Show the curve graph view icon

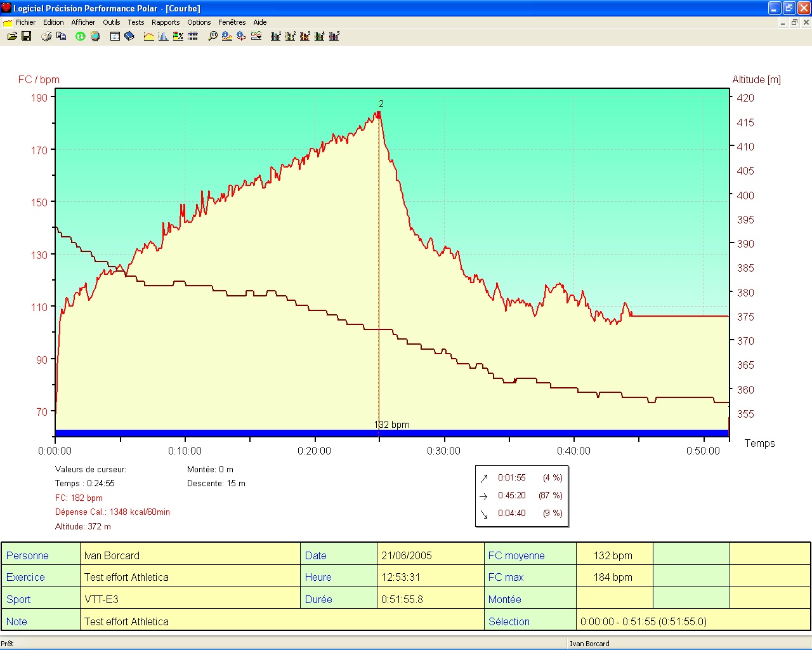tap(149, 36)
